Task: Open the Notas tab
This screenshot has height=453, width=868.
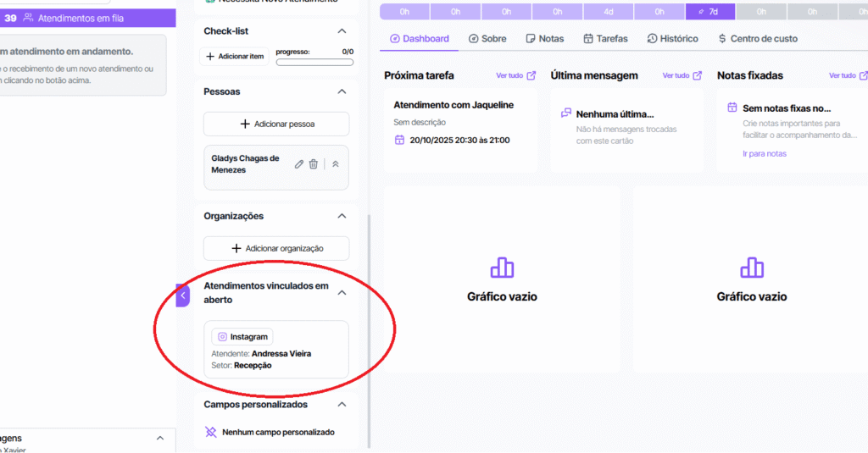Action: (x=544, y=39)
